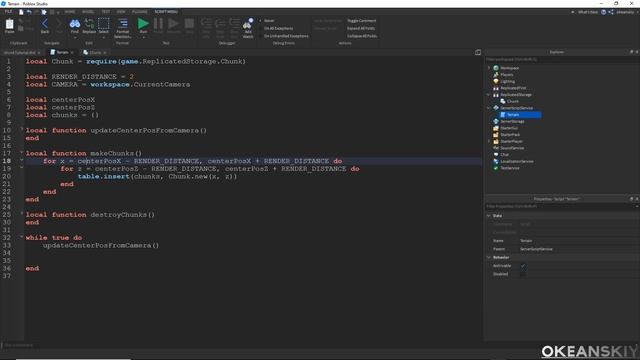Click Format Selection in the ribbon

(122, 28)
